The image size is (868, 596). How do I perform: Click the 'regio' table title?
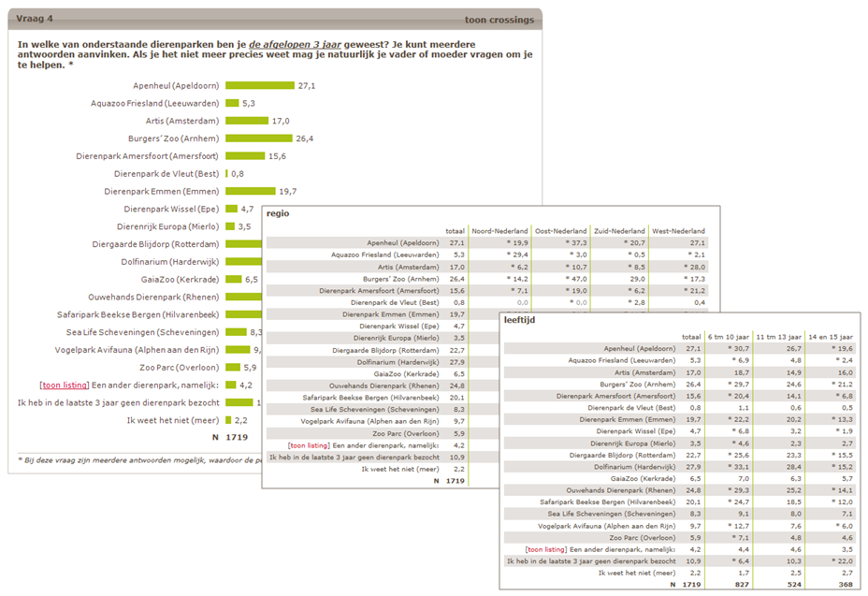[x=278, y=213]
